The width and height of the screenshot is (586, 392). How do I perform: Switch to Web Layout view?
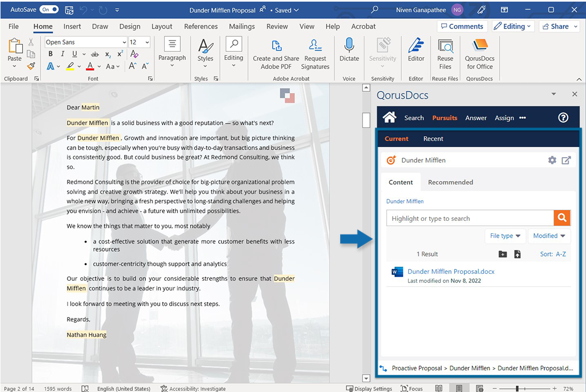480,389
